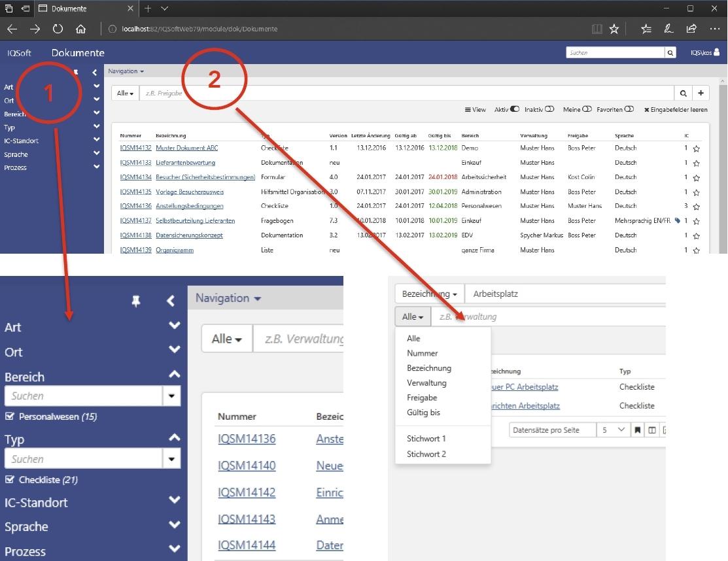The width and height of the screenshot is (728, 561).
Task: Toggle the Meine switch
Action: [587, 109]
